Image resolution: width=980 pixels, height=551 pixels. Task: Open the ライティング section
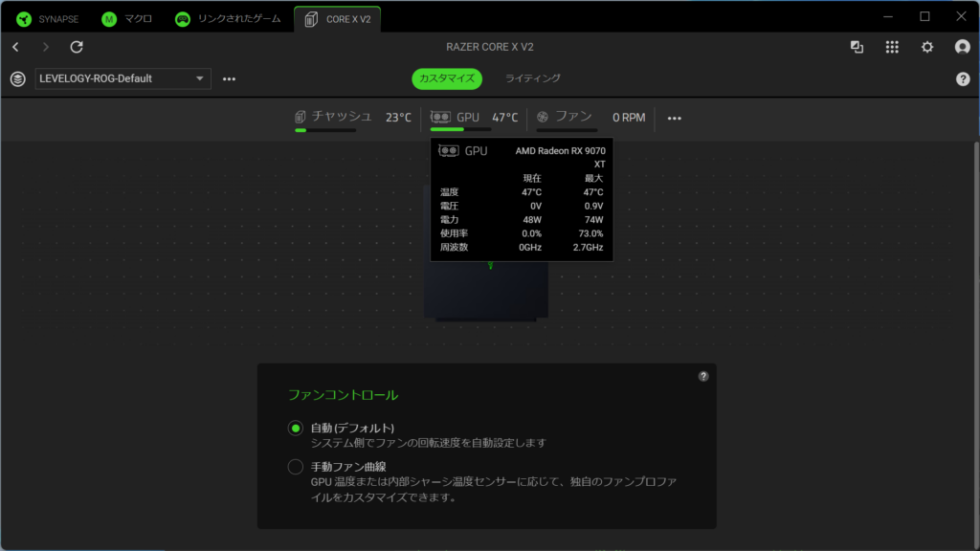click(x=533, y=78)
